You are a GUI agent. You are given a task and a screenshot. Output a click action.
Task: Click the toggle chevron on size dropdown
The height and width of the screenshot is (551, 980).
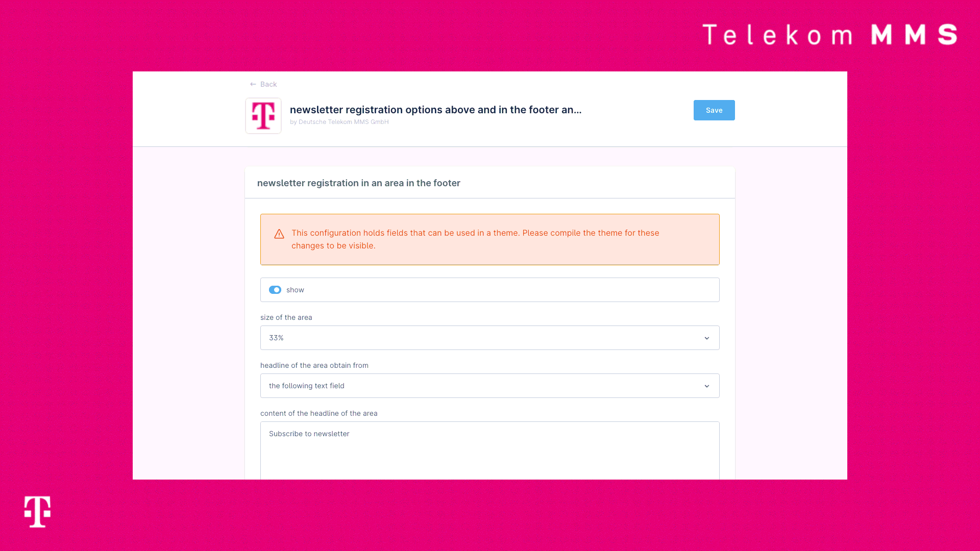click(707, 338)
